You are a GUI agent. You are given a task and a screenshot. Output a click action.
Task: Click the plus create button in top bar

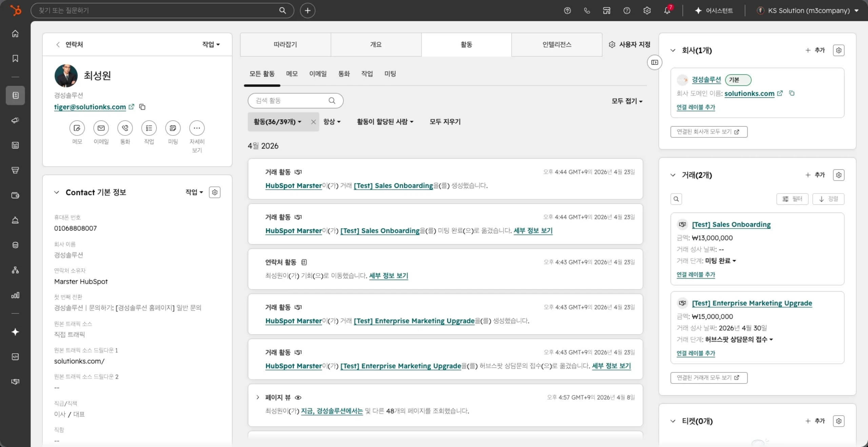coord(308,11)
